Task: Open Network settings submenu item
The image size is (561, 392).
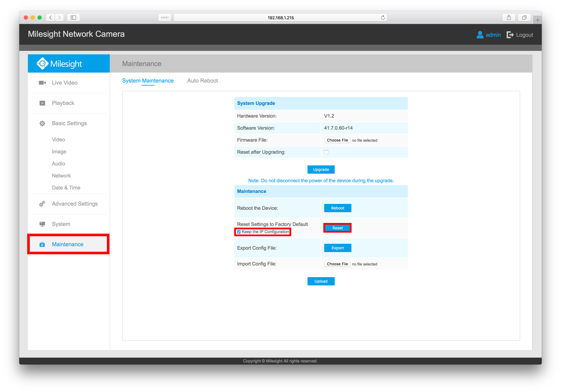Action: coord(61,176)
